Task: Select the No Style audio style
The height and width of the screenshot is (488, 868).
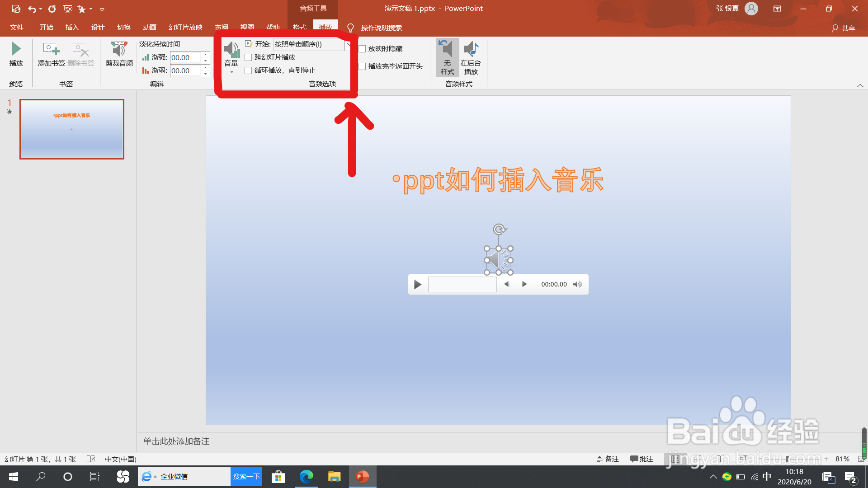Action: (x=447, y=57)
